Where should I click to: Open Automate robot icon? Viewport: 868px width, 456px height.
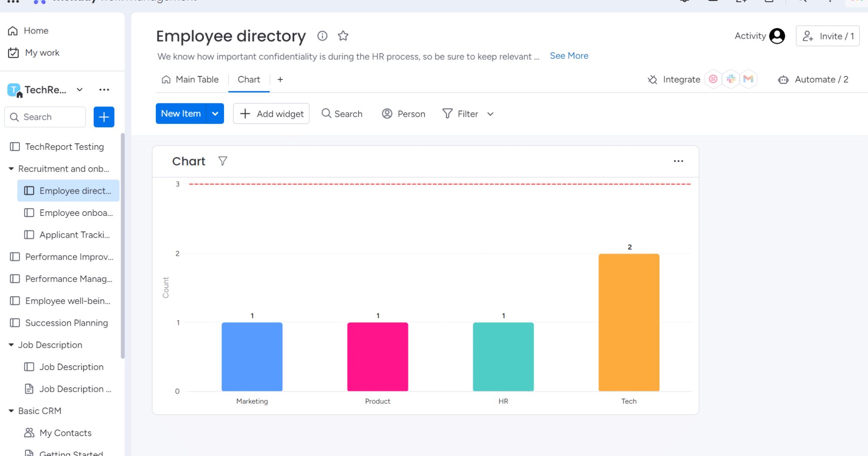[x=783, y=79]
